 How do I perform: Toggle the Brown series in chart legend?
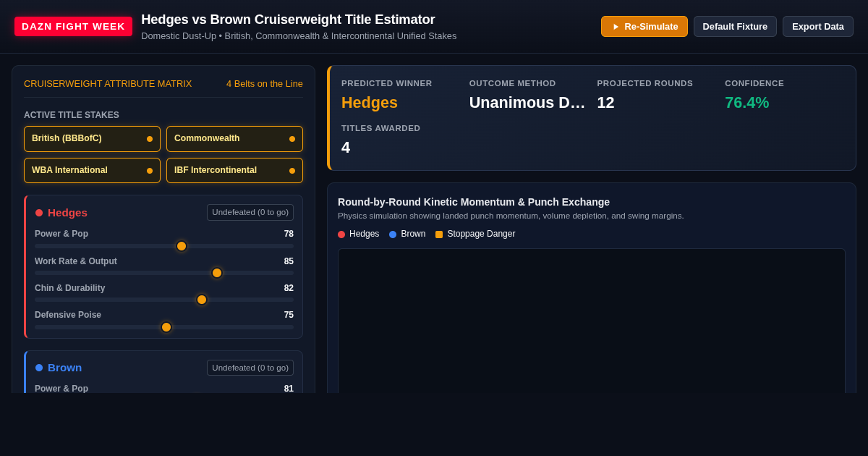(407, 235)
